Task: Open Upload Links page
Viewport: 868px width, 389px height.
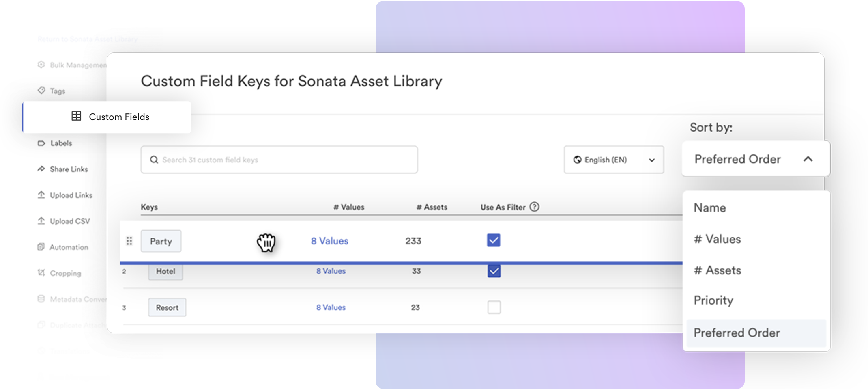Action: pyautogui.click(x=71, y=195)
